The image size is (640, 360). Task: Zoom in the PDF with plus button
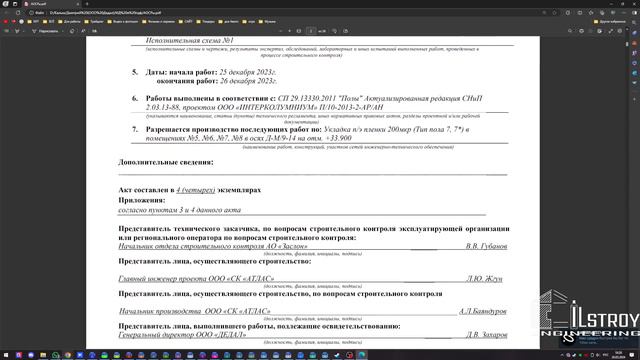pyautogui.click(x=289, y=31)
